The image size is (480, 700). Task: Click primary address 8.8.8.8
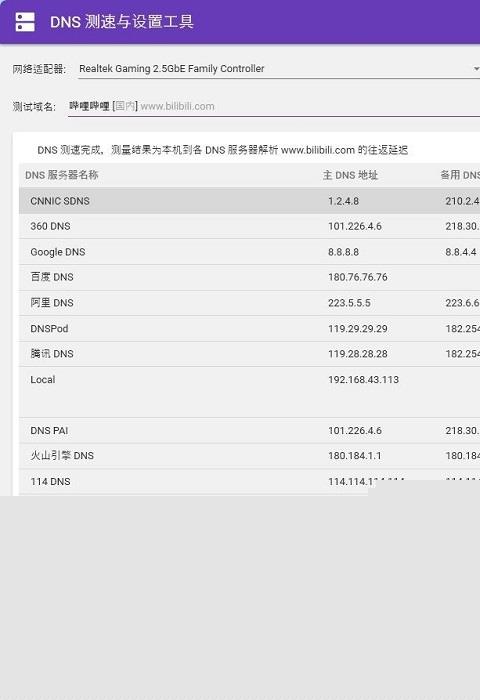pos(343,252)
